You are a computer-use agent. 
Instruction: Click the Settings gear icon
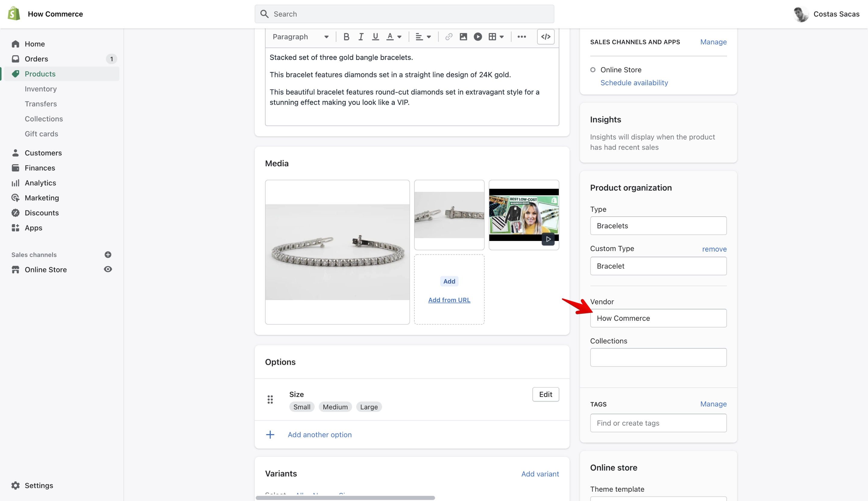[x=15, y=485]
